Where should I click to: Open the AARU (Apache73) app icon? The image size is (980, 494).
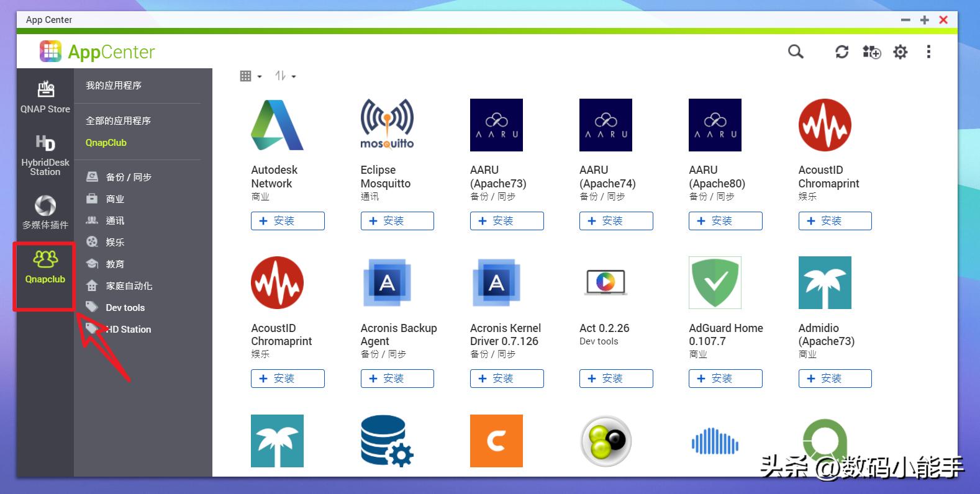pos(496,125)
